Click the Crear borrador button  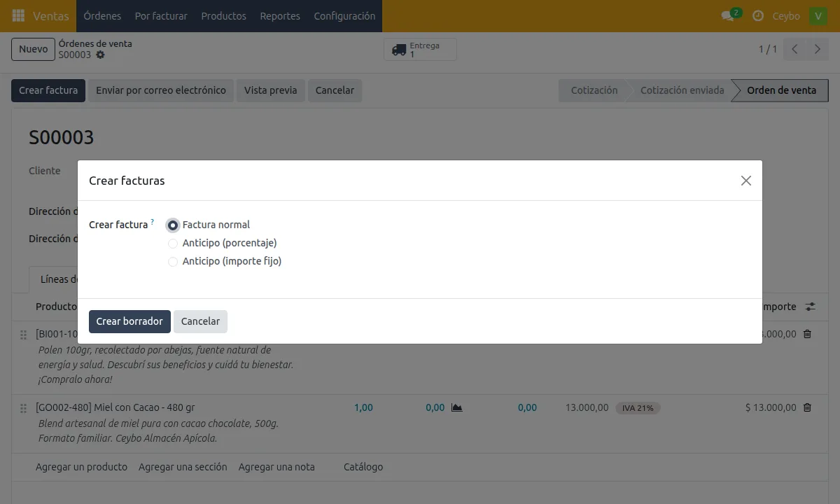(x=129, y=321)
